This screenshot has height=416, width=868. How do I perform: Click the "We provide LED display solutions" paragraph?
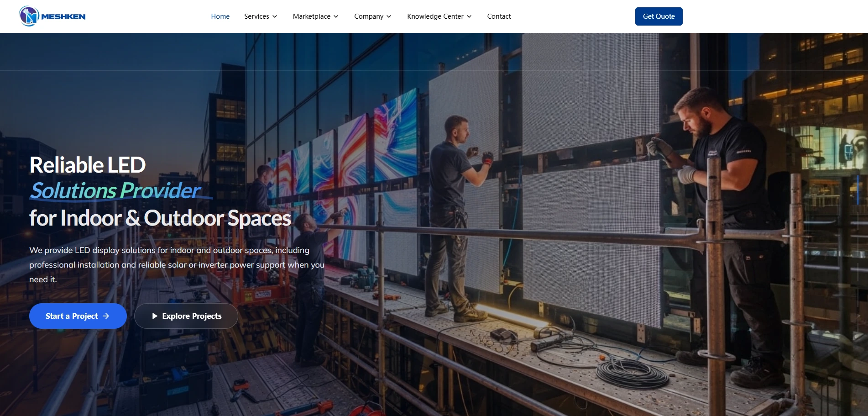click(x=177, y=265)
